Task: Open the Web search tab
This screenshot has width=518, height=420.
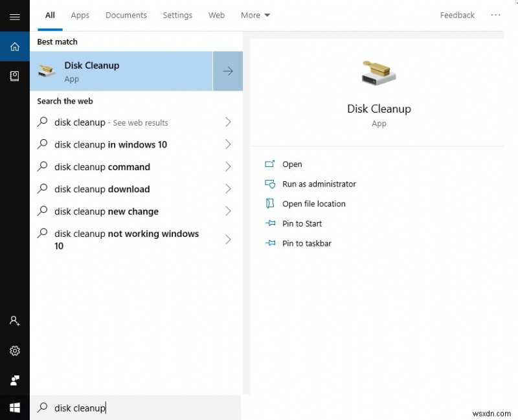Action: (216, 15)
